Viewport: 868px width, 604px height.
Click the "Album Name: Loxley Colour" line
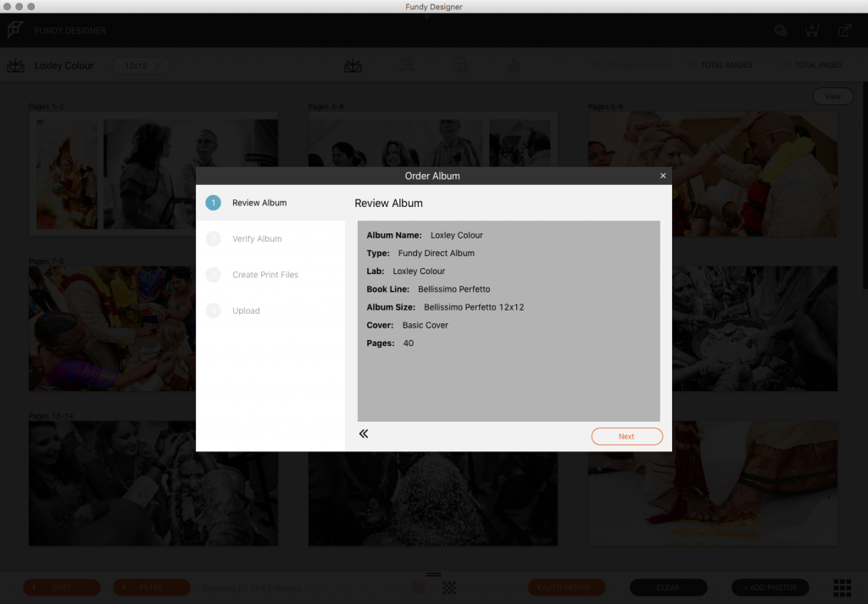425,235
